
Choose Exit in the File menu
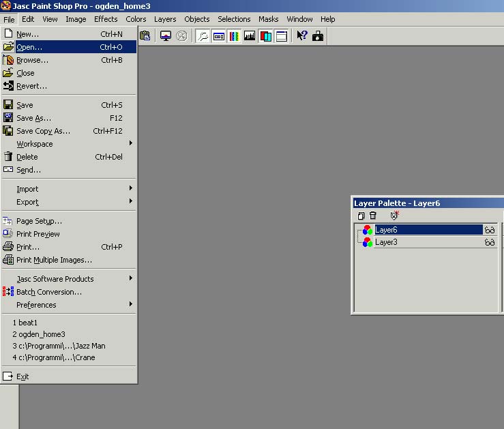point(69,376)
